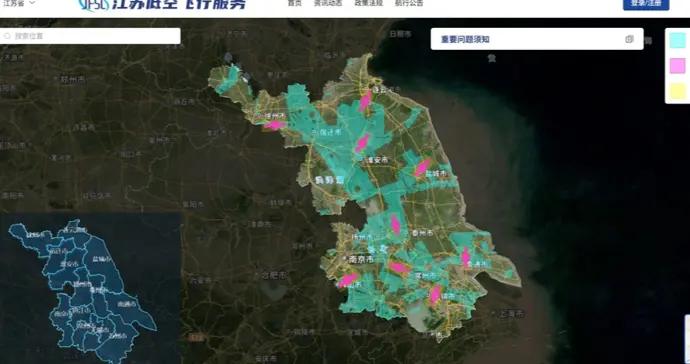The image size is (690, 364).
Task: Open the 重要问题须知 notice bar
Action: point(537,39)
